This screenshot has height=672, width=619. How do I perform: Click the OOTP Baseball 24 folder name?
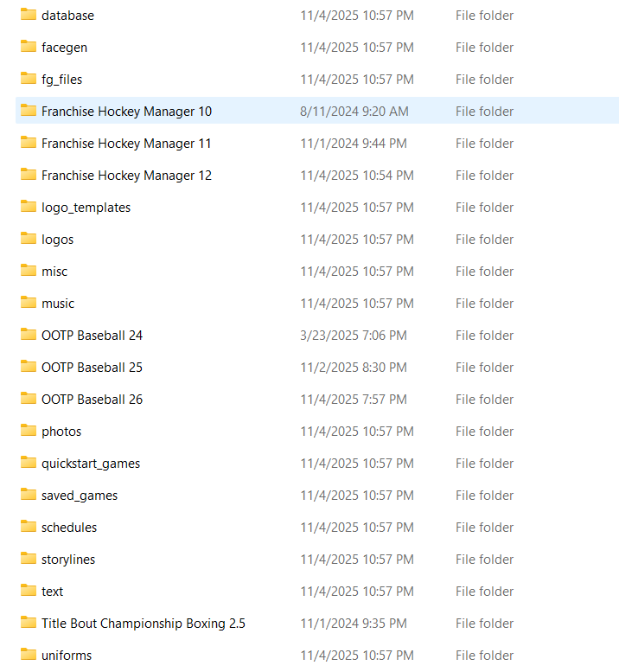click(x=92, y=335)
